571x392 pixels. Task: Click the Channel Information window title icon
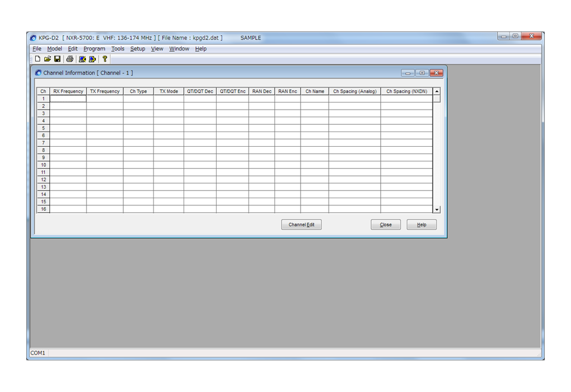click(38, 73)
